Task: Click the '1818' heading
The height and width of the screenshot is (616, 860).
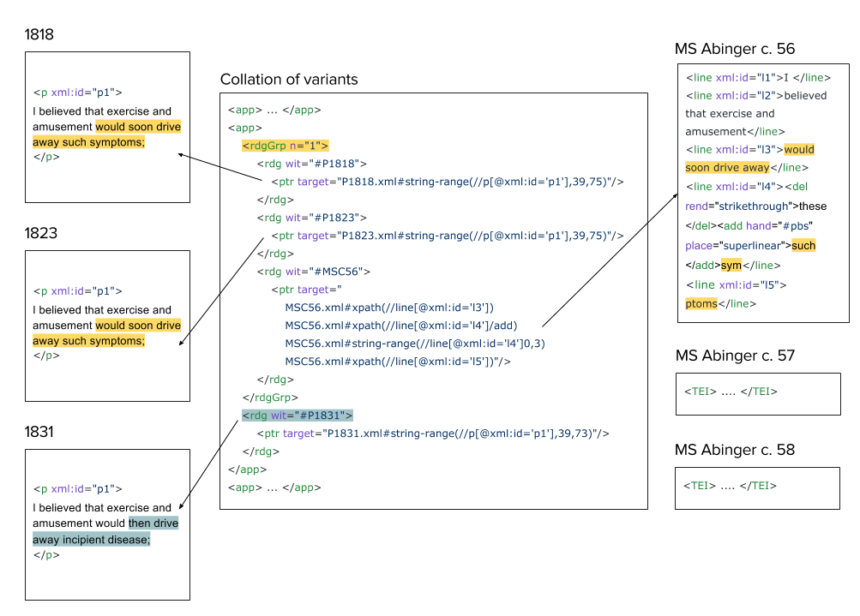Action: click(x=39, y=34)
